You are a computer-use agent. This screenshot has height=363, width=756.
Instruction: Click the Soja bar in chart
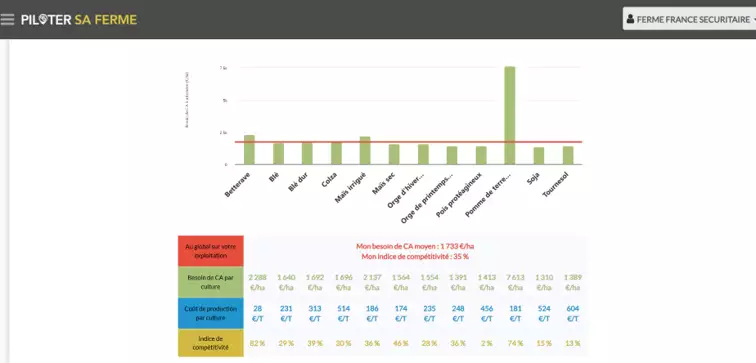pos(539,156)
